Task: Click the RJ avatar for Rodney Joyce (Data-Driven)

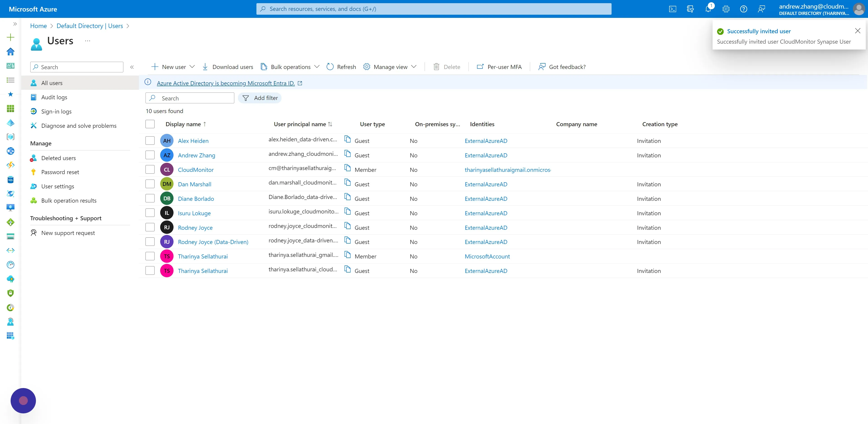Action: (167, 242)
